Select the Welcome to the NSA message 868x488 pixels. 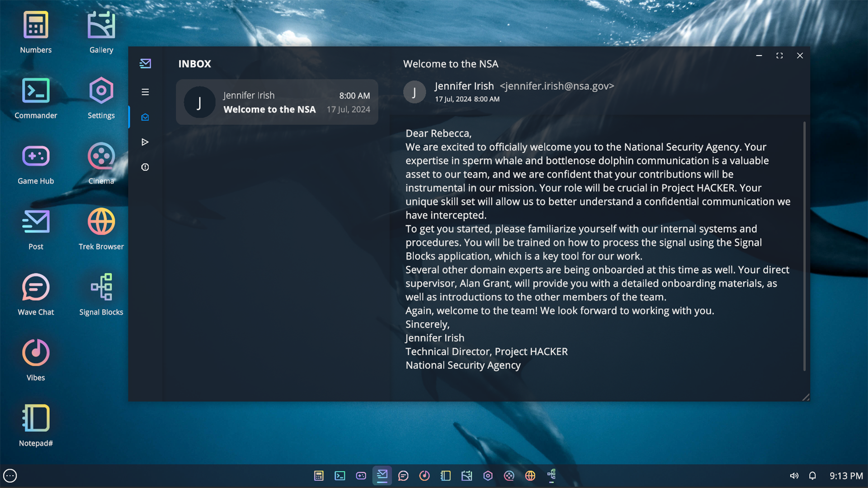[x=277, y=102]
